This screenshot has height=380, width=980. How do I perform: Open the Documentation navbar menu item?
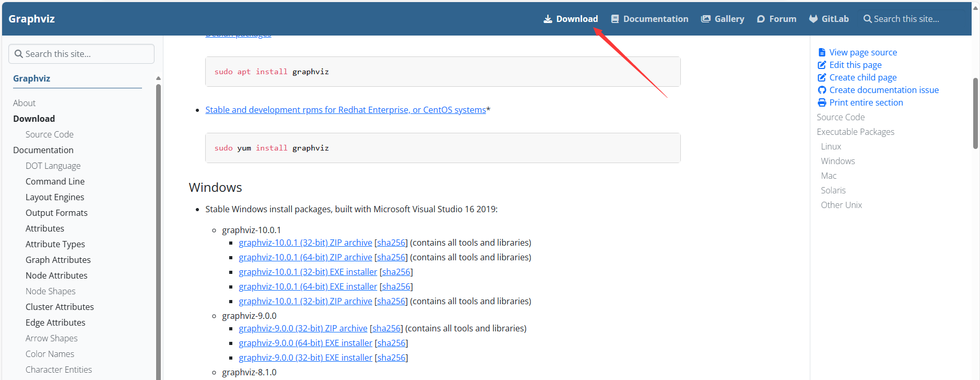(650, 19)
